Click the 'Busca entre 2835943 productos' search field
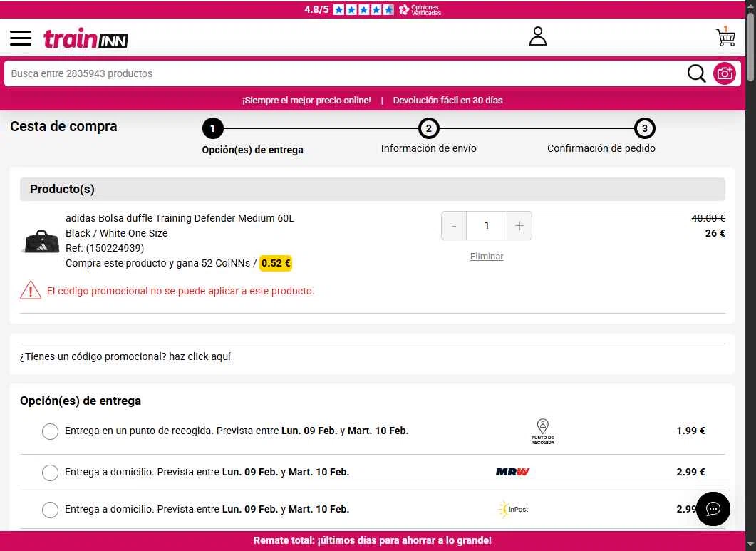The image size is (756, 551). [x=345, y=73]
